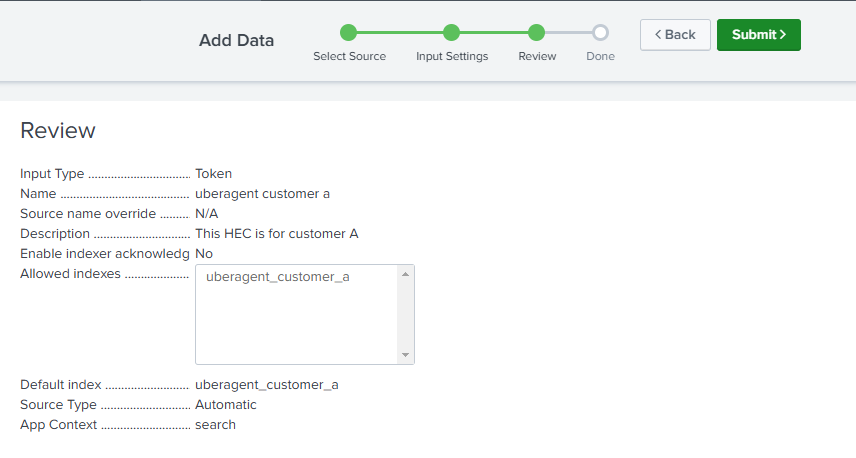856x458 pixels.
Task: Select uberagent_customer_a in Allowed indexes list
Action: point(278,277)
